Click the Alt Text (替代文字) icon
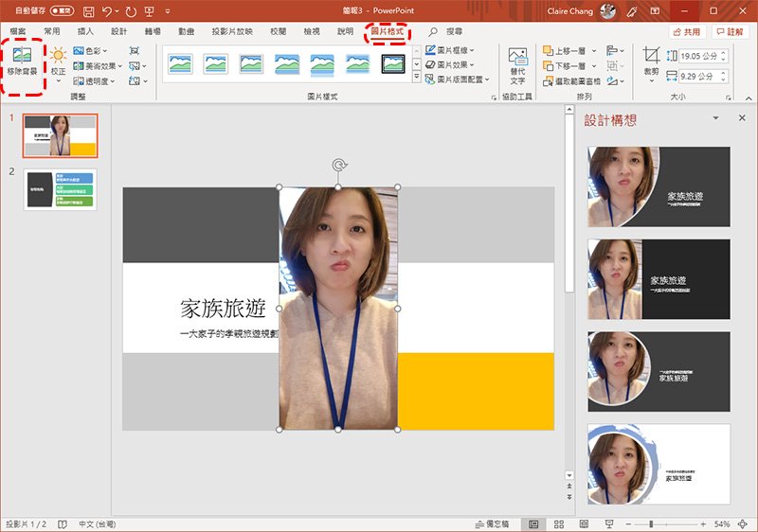The width and height of the screenshot is (758, 532). click(x=517, y=64)
